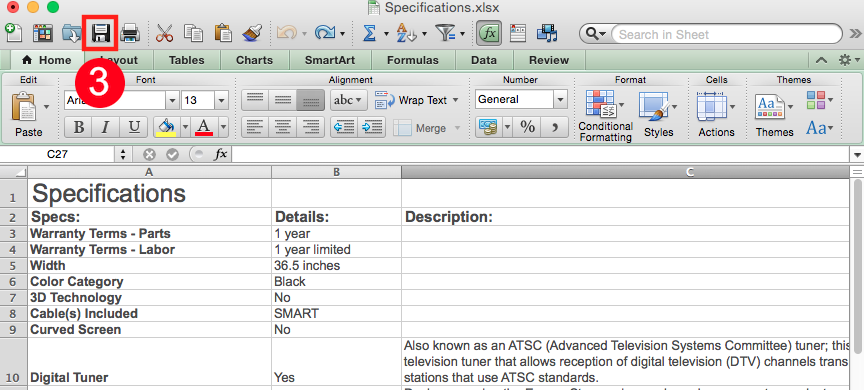This screenshot has width=864, height=390.
Task: Cut selection with scissors icon
Action: pos(164,34)
